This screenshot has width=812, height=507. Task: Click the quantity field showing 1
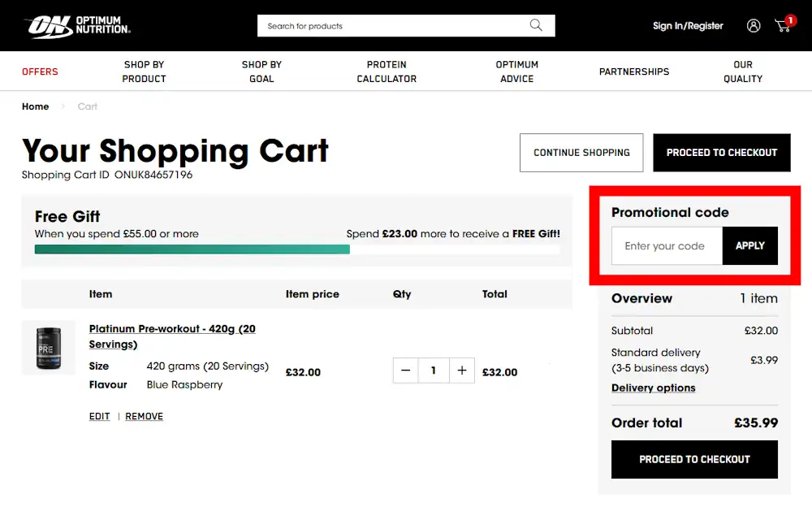(x=434, y=370)
